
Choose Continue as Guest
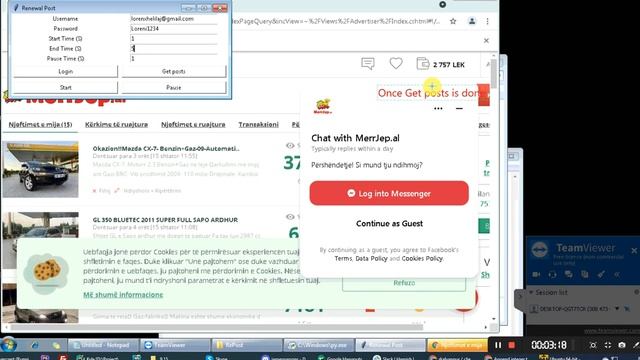tap(389, 223)
